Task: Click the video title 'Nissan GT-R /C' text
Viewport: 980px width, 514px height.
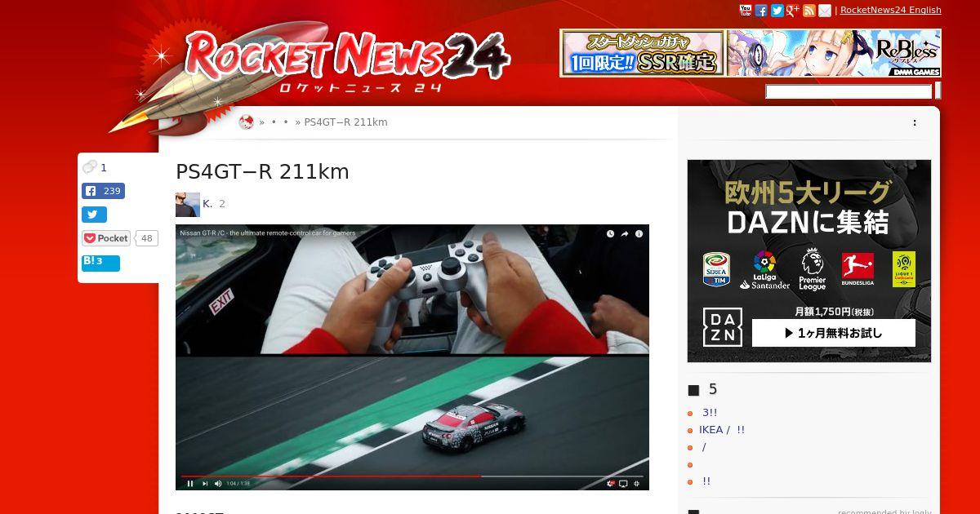Action: (x=268, y=233)
